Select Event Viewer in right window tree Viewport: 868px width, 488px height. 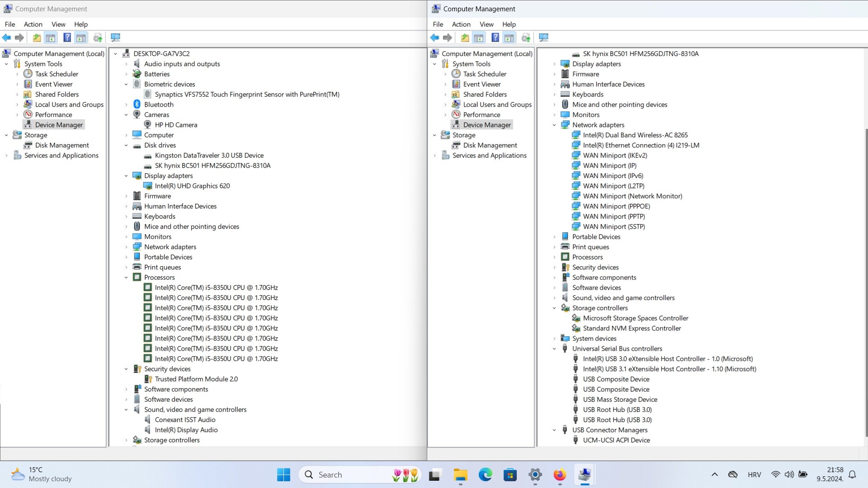482,84
